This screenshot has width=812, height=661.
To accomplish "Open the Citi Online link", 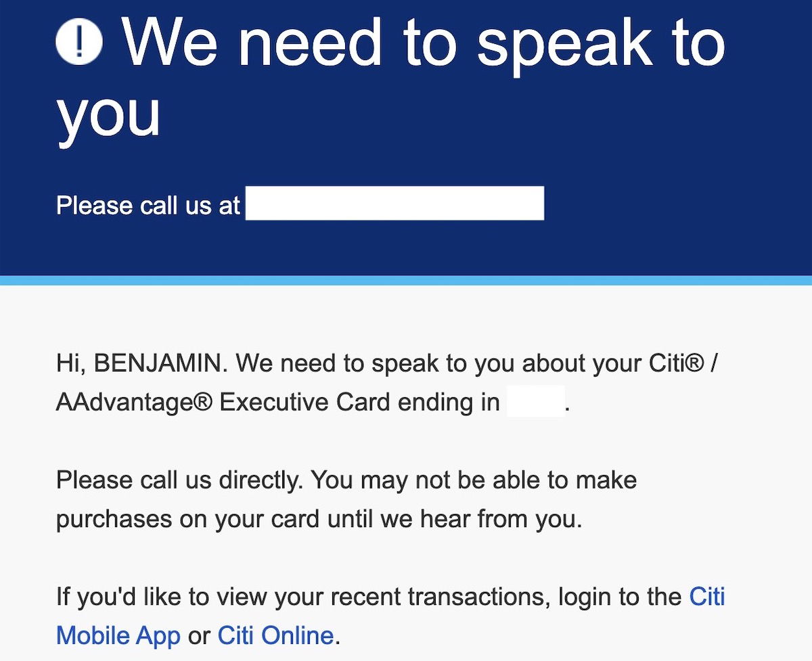I will 276,636.
